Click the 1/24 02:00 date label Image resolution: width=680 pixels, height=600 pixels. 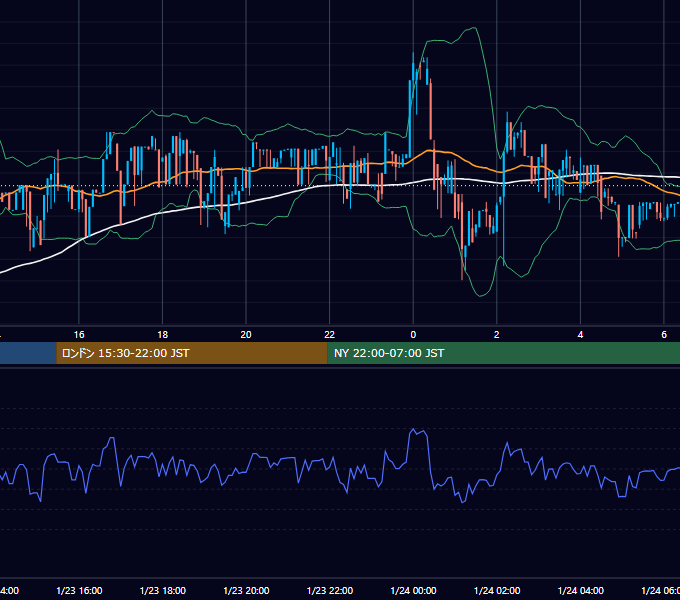(497, 591)
